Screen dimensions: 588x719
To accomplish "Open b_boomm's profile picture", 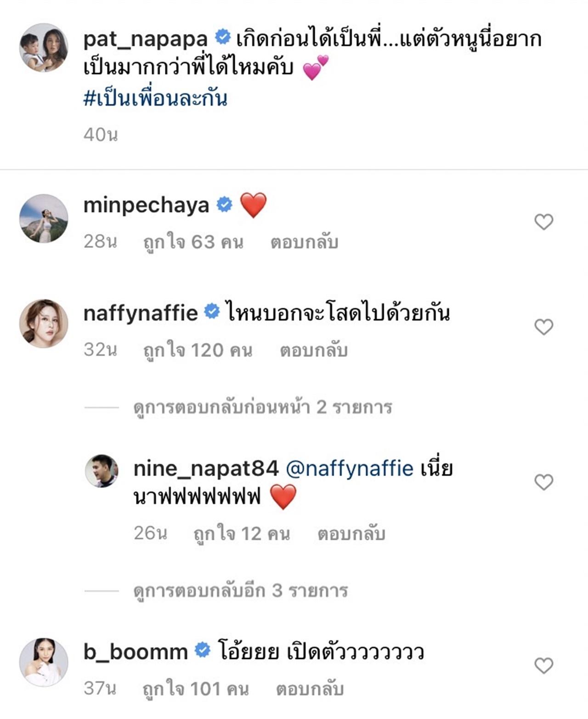I will [44, 662].
